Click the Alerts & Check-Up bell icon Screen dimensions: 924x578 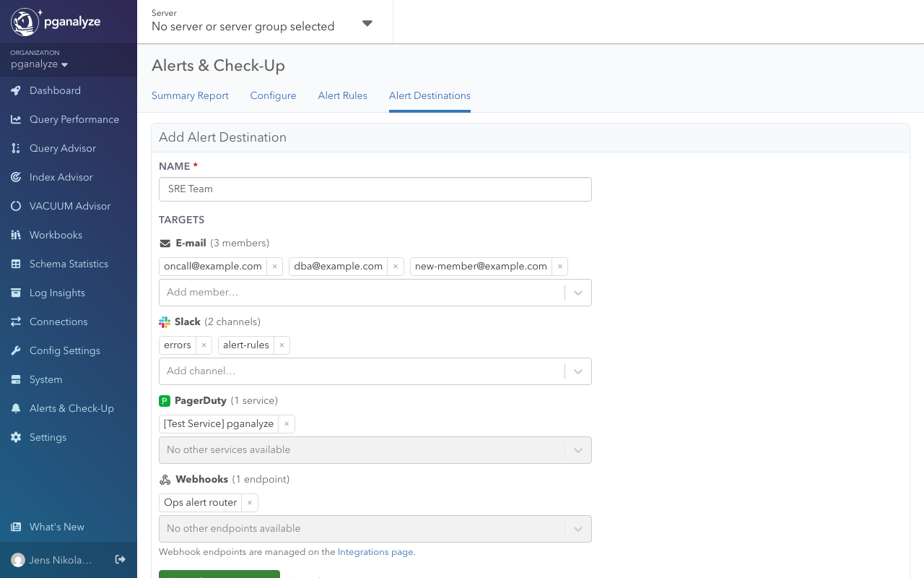coord(16,408)
